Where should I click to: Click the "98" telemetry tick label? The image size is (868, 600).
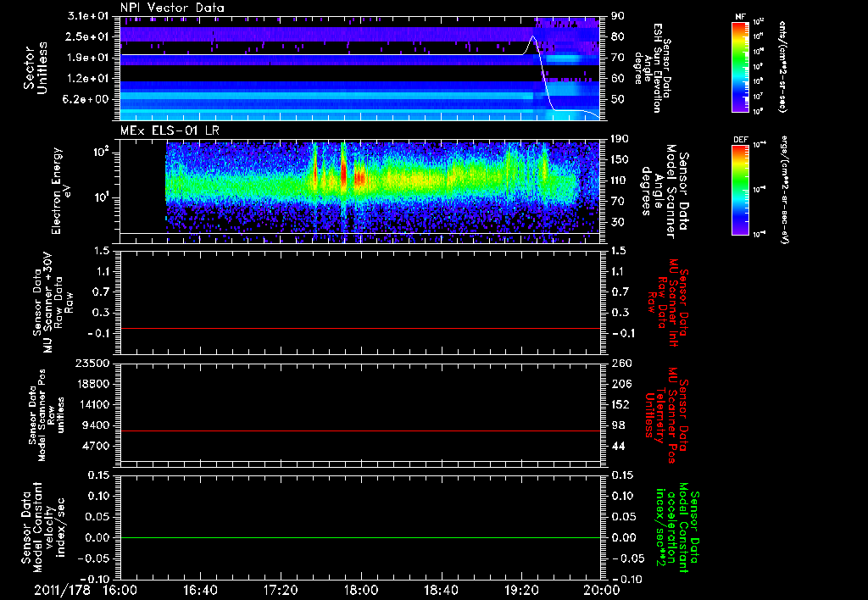(618, 425)
